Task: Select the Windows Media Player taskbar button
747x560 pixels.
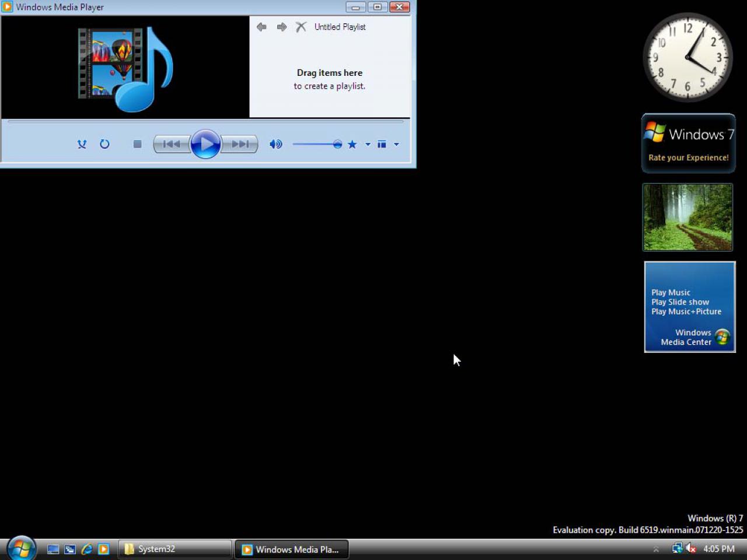Action: 292,549
